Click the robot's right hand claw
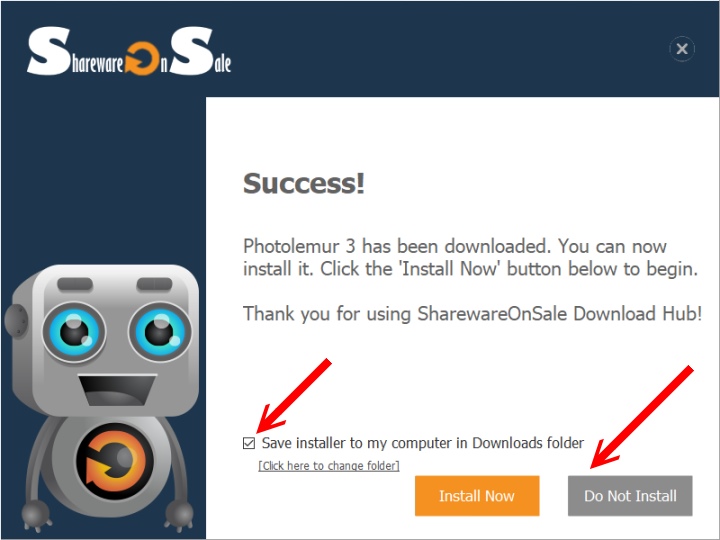The image size is (720, 540). click(180, 513)
